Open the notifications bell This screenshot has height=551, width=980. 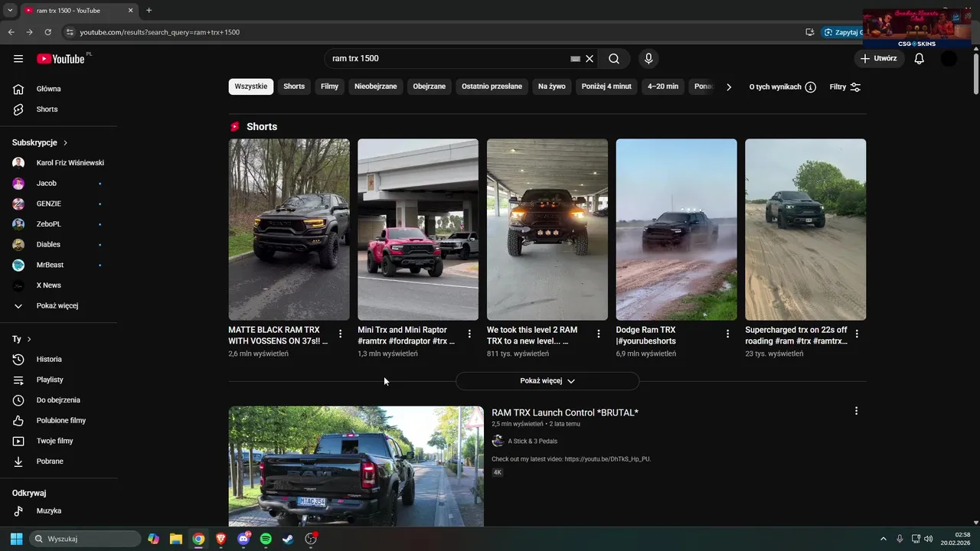point(920,59)
